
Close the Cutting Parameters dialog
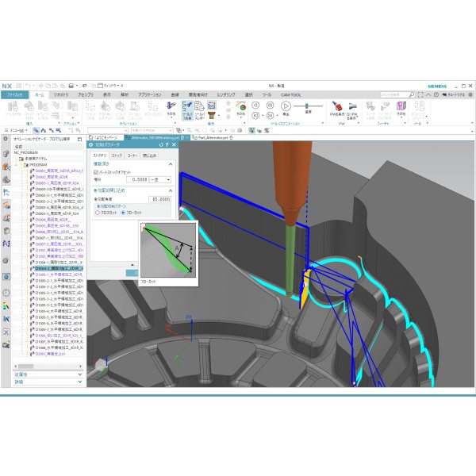pyautogui.click(x=174, y=145)
